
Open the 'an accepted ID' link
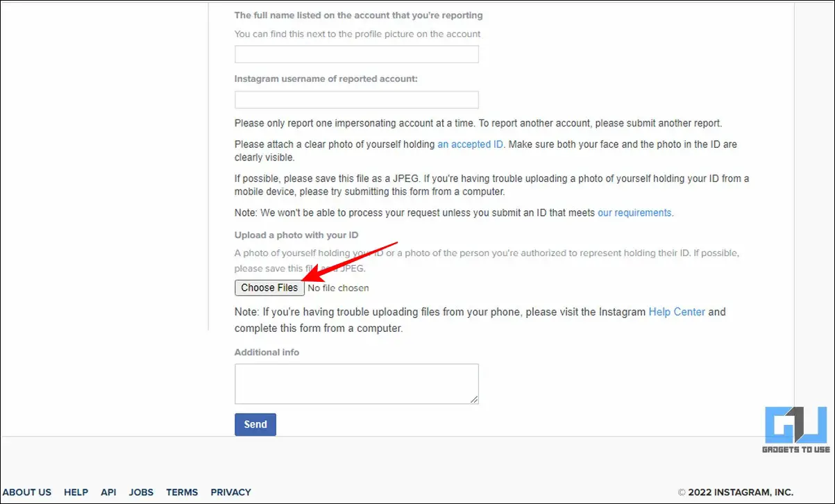click(x=471, y=144)
